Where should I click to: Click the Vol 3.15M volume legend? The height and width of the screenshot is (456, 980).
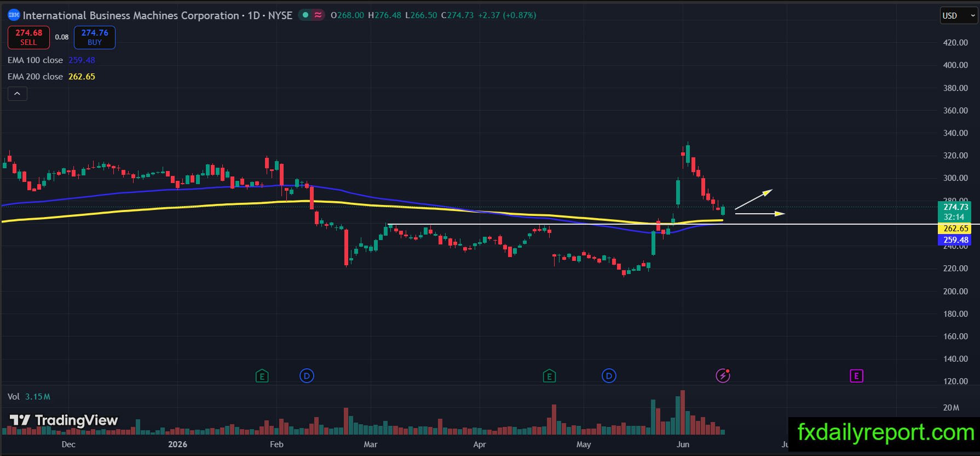pyautogui.click(x=28, y=397)
